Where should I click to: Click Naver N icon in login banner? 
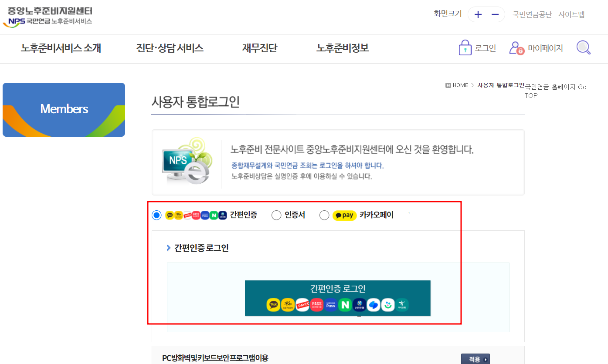pos(345,305)
